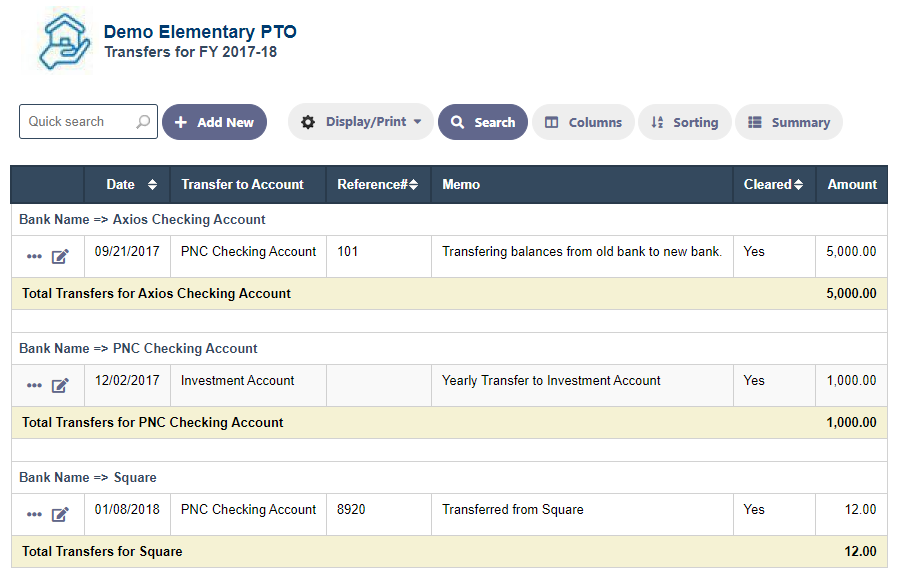Image resolution: width=906 pixels, height=577 pixels.
Task: Edit the Square transfer row 8920
Action: [60, 515]
